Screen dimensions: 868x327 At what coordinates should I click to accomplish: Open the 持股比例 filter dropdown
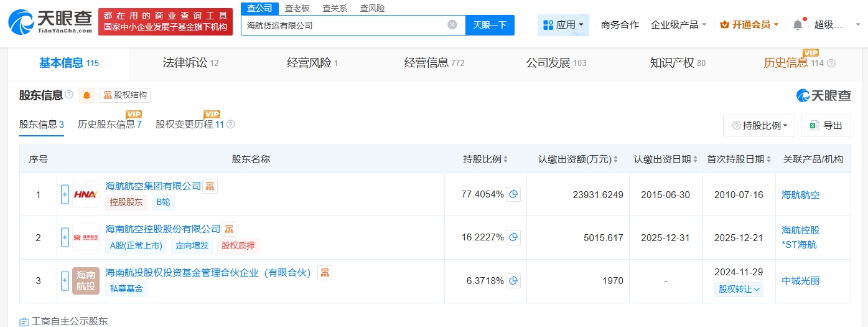point(759,125)
